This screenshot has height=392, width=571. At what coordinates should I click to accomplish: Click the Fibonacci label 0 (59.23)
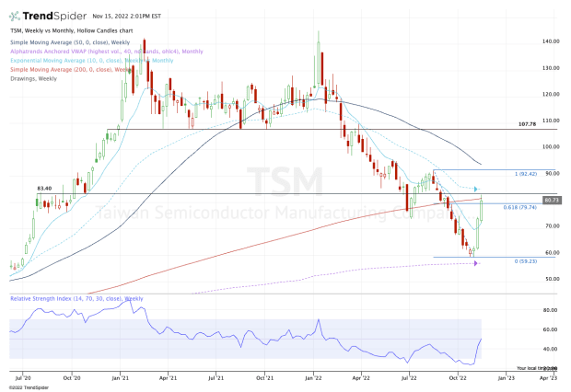click(x=526, y=261)
